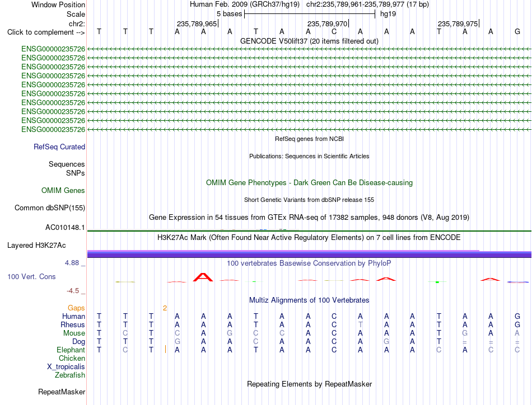Click the 235,789,970 coordinate label
This screenshot has width=532, height=405.
[327, 23]
